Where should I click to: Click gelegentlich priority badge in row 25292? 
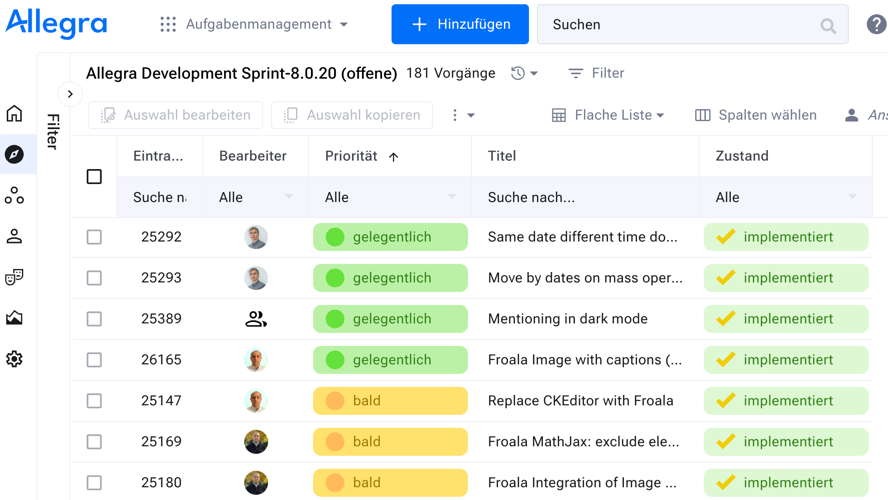pyautogui.click(x=390, y=237)
